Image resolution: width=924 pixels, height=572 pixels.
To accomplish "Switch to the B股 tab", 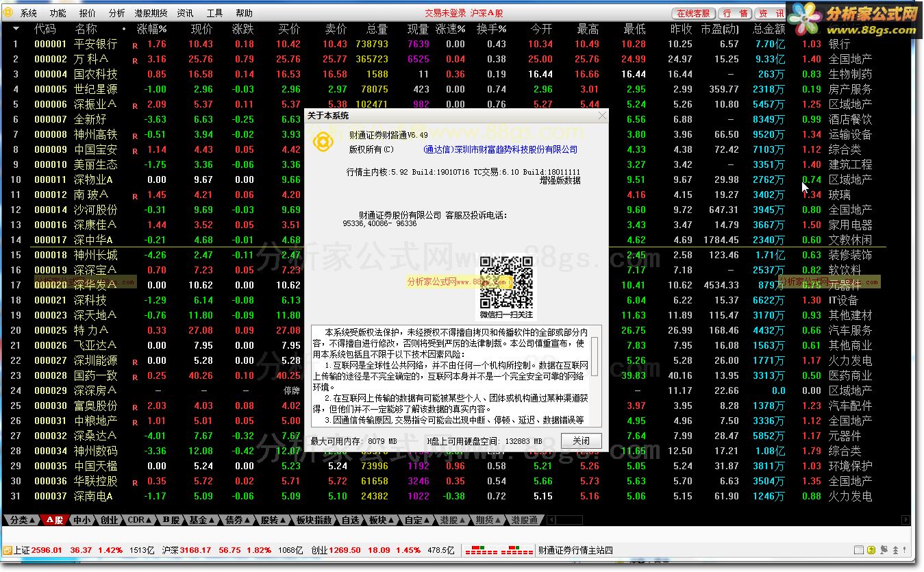I will (171, 520).
